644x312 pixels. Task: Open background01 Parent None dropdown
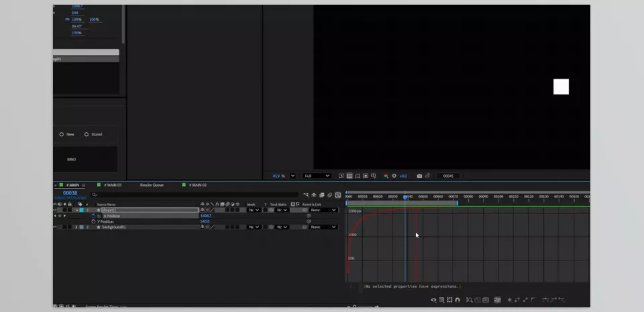point(324,227)
